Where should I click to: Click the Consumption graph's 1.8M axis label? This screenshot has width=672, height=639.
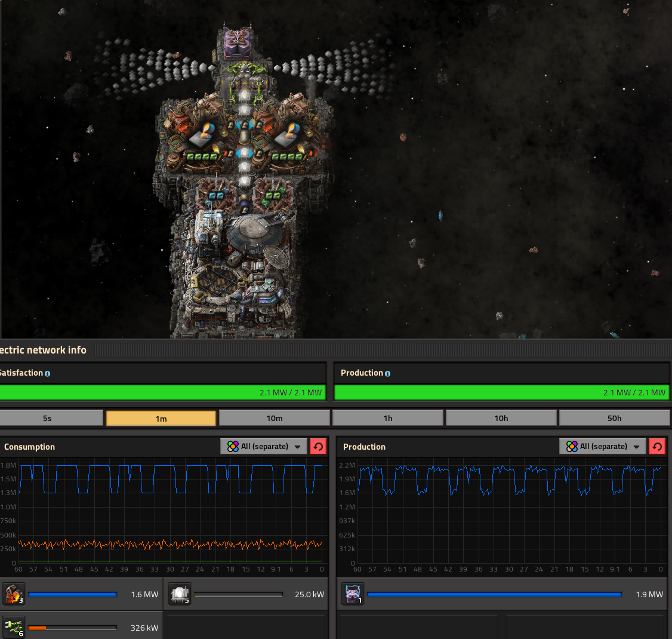pos(8,465)
